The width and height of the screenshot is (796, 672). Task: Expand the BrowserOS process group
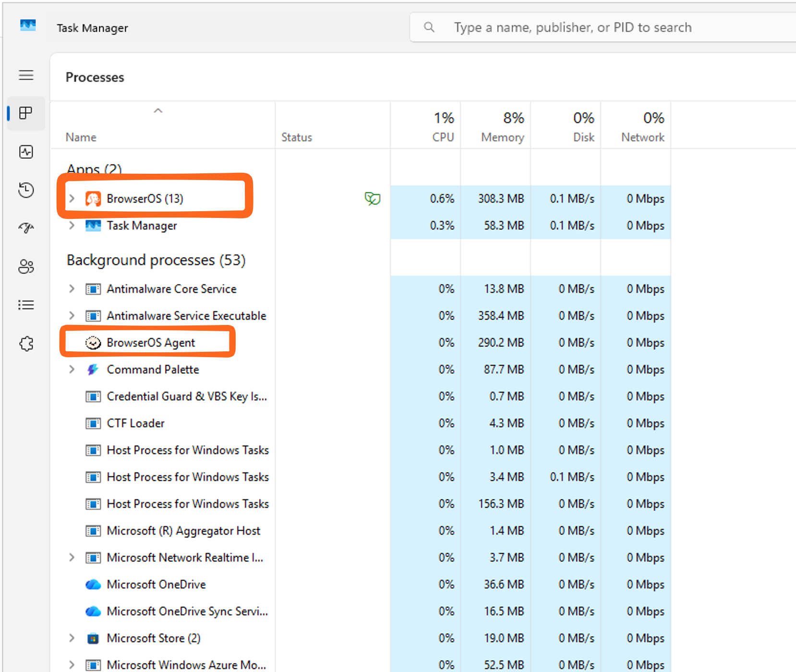click(72, 198)
